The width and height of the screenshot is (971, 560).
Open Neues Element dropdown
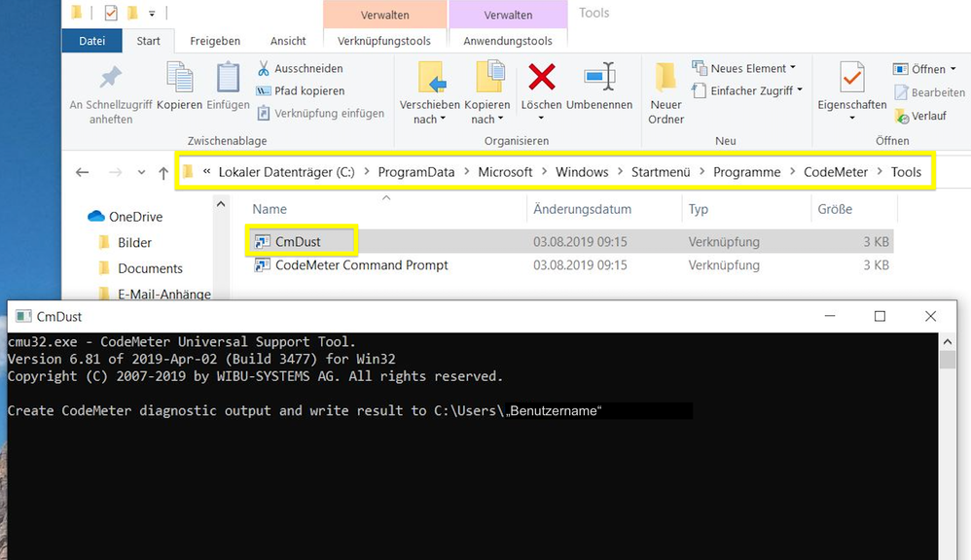[743, 68]
